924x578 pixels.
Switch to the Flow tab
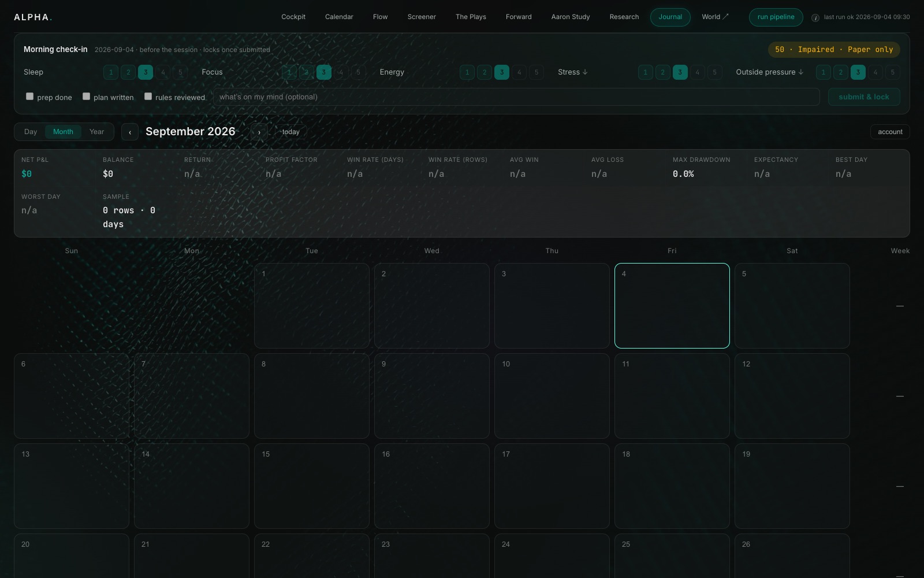[380, 17]
